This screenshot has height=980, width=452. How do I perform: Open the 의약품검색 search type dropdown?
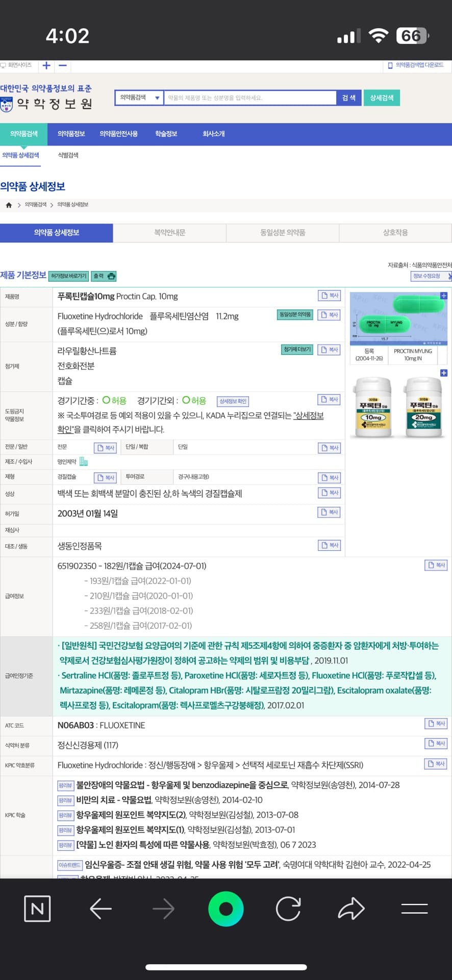tap(139, 97)
